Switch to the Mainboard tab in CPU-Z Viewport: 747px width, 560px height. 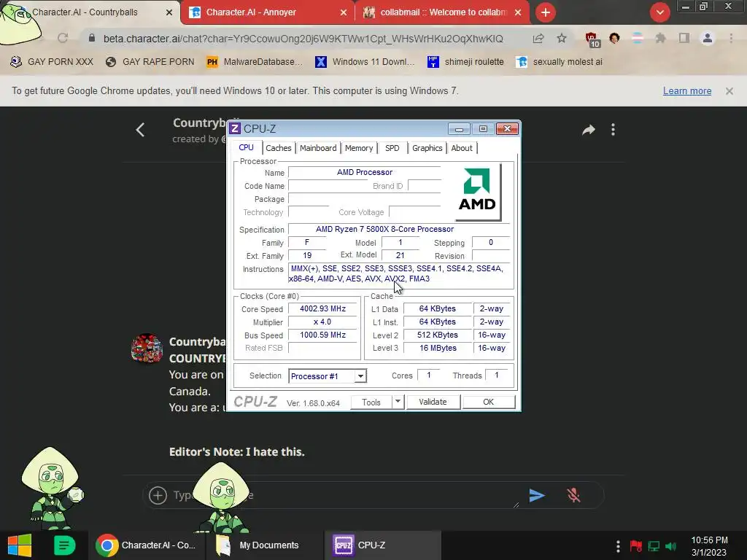[x=318, y=148]
